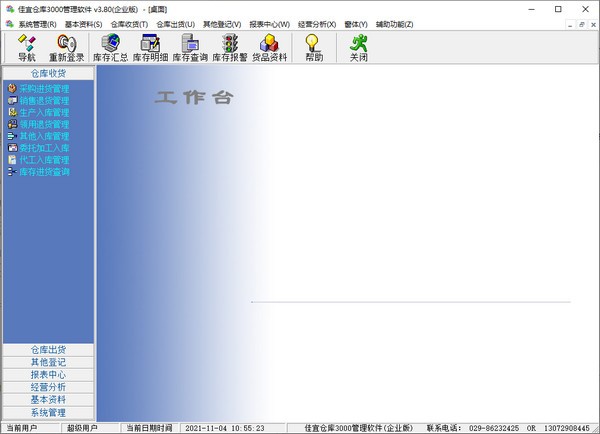The image size is (600, 434).
Task: Expand the 报表中心 sidebar section
Action: (x=48, y=375)
